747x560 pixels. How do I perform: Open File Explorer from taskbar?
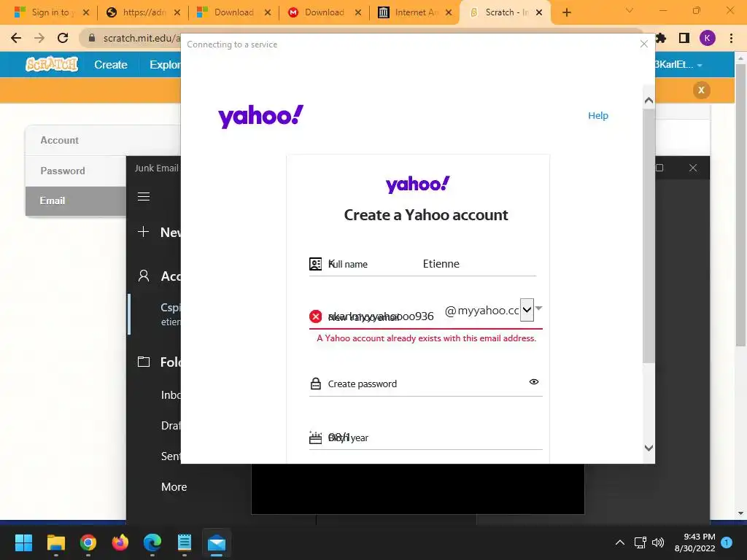55,542
